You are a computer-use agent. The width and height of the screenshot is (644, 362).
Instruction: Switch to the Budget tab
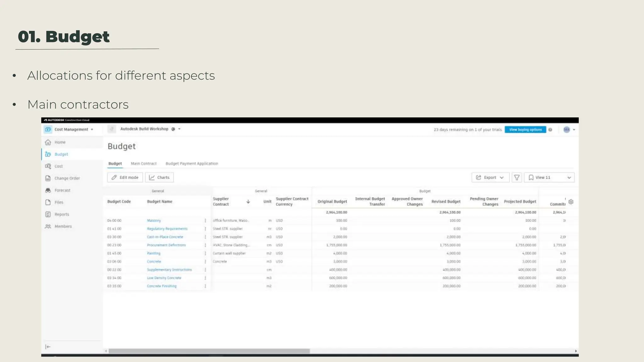(x=115, y=164)
